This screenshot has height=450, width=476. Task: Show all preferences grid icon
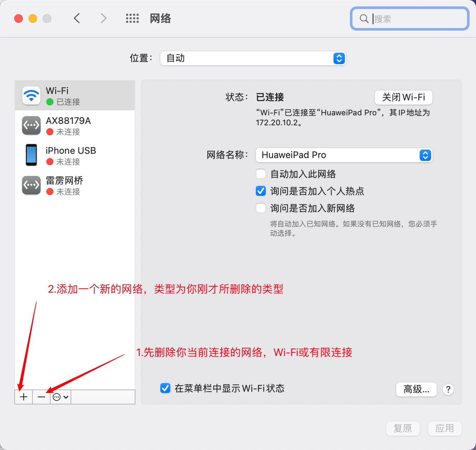(x=132, y=19)
